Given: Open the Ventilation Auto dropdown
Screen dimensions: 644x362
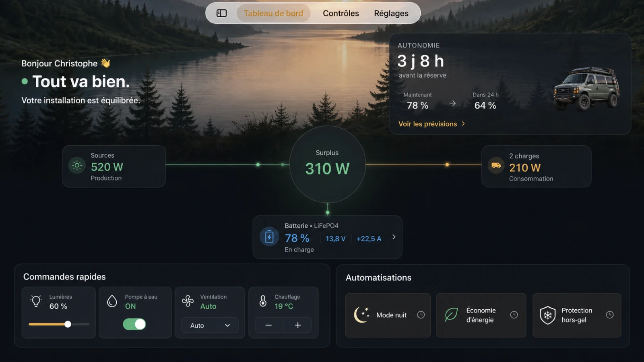Looking at the screenshot, I should pos(210,325).
